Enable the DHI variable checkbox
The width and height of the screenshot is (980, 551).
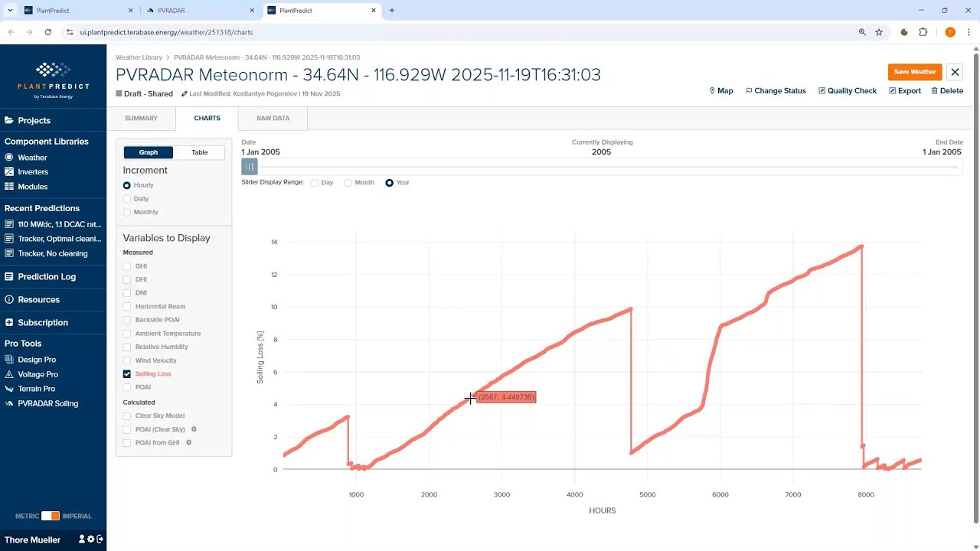(x=127, y=279)
